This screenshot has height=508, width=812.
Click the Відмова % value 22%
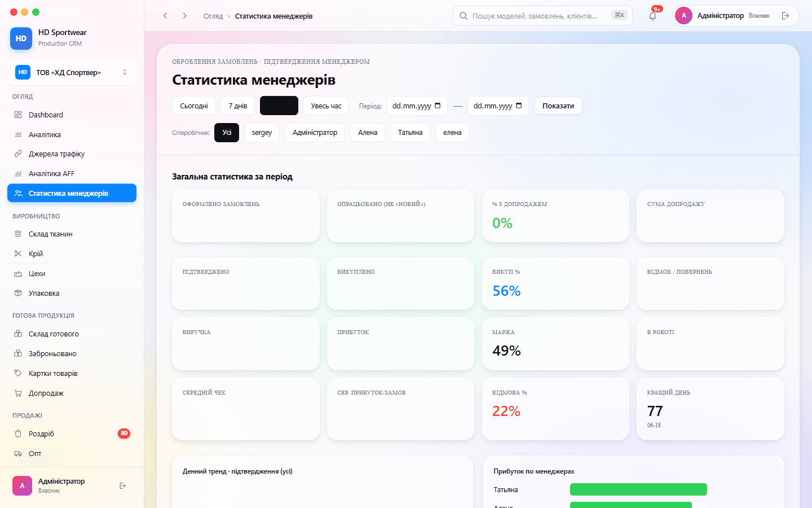click(x=506, y=411)
